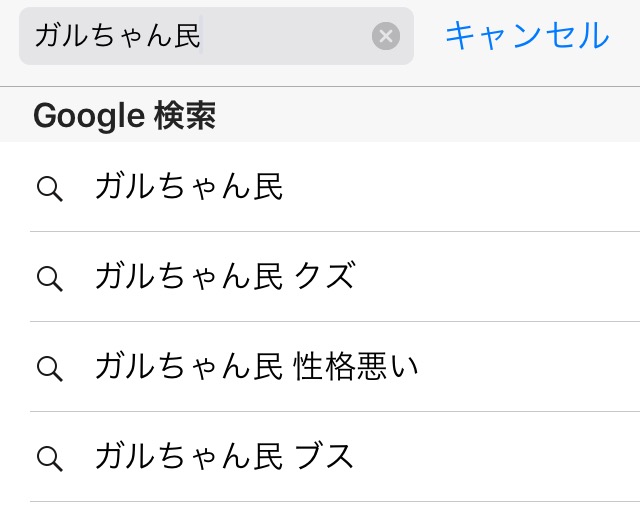
Task: Tap empty area right of ブス suggestion row
Action: tap(496, 456)
